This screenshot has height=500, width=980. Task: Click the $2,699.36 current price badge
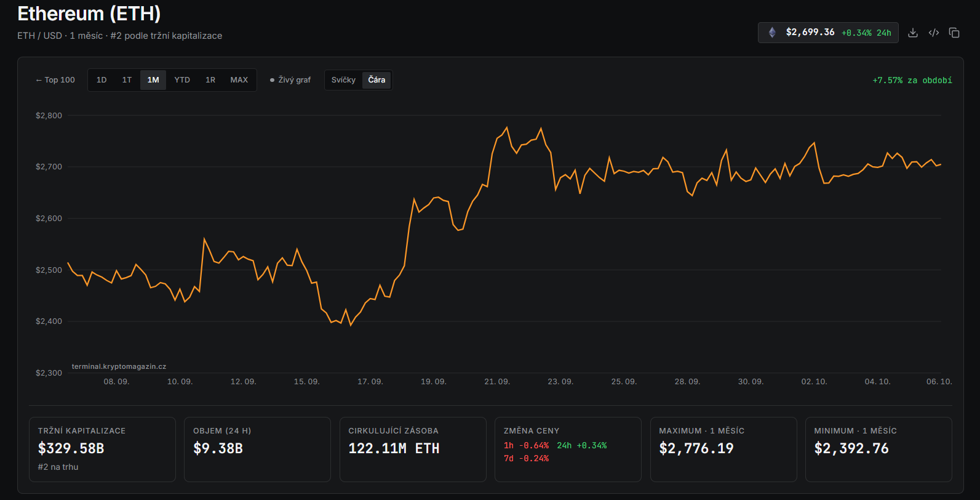point(828,33)
